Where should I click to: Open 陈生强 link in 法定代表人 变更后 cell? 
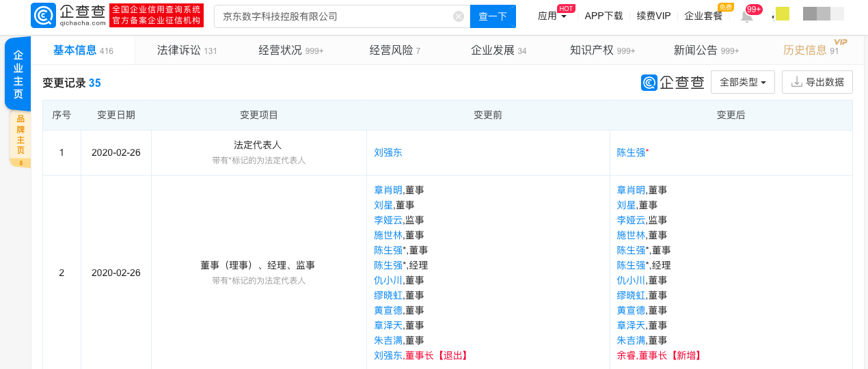click(x=631, y=152)
